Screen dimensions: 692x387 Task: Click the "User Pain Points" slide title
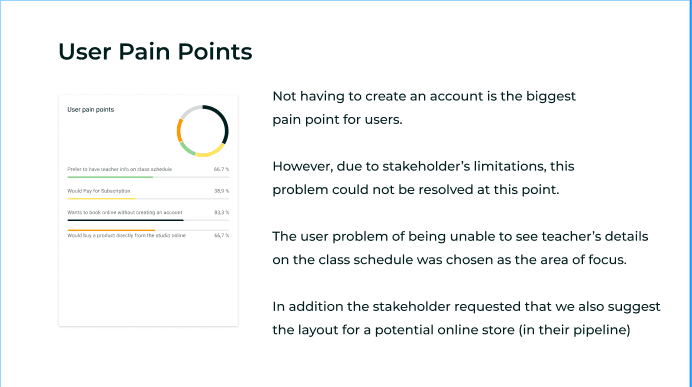(x=155, y=52)
